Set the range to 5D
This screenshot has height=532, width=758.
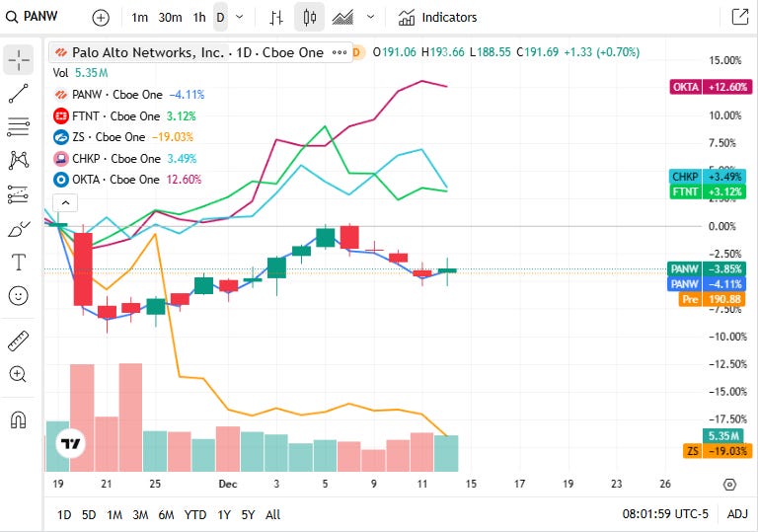[89, 514]
